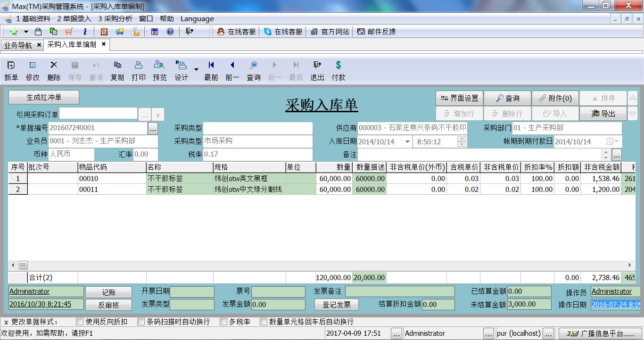Click the 登记发票 button
This screenshot has height=340, width=644.
tap(337, 305)
